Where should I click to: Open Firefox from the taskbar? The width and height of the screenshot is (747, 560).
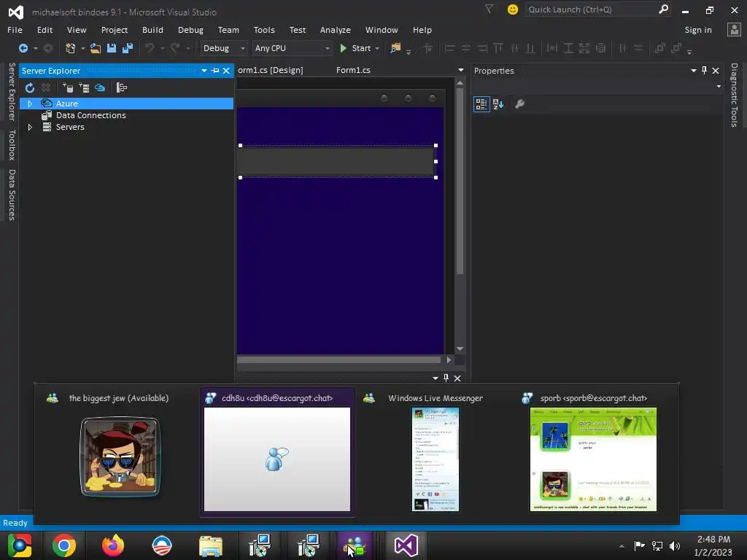(113, 545)
